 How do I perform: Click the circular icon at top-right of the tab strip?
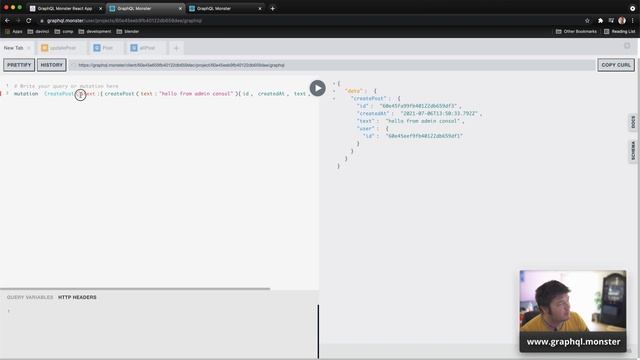coord(632,8)
